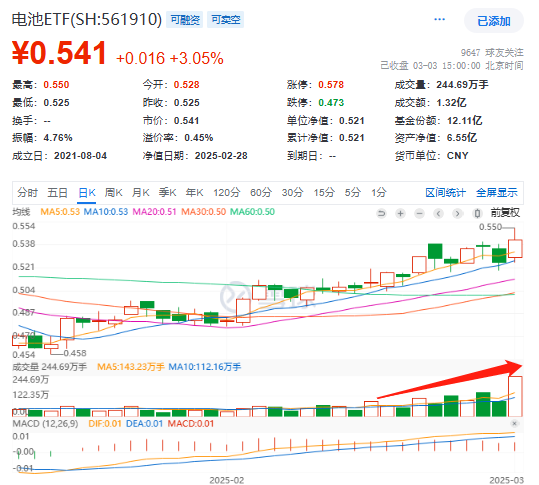Screen dimensions: 539x485
Task: Click the DIF:0.01 MACD value
Action: (x=105, y=423)
